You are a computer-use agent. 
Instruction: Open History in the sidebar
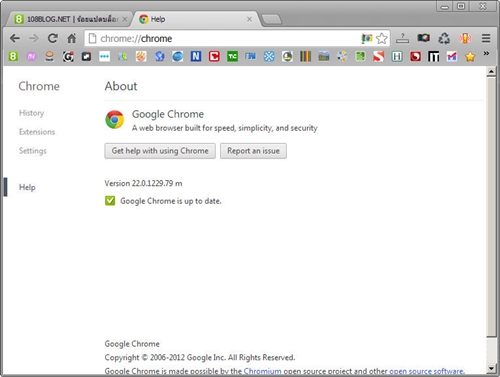tap(31, 113)
